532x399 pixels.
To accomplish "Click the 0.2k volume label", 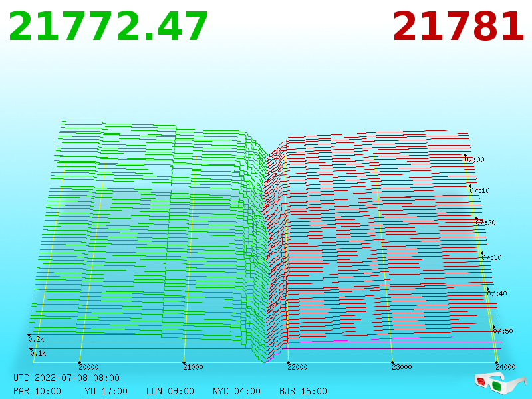I will pos(36,339).
